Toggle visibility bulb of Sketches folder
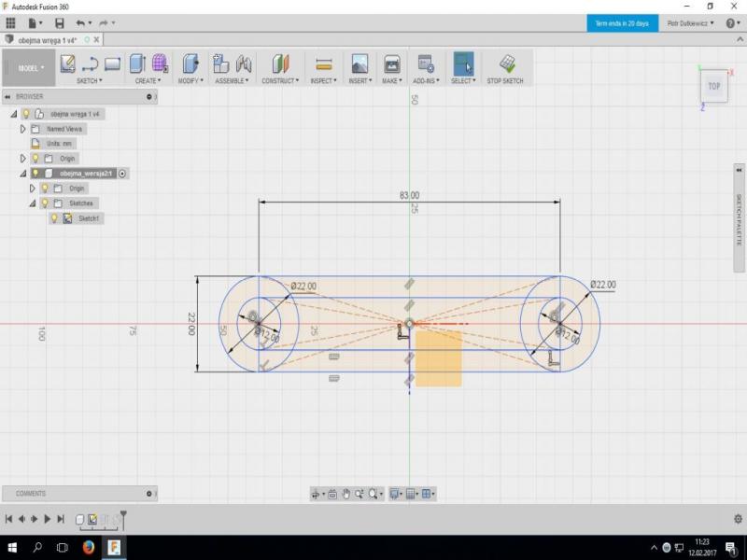This screenshot has height=560, width=747. tap(44, 203)
